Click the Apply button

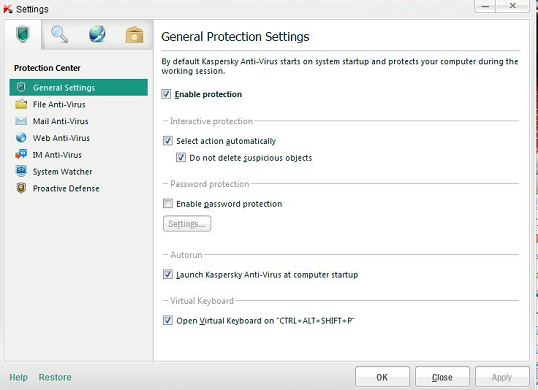(x=502, y=377)
